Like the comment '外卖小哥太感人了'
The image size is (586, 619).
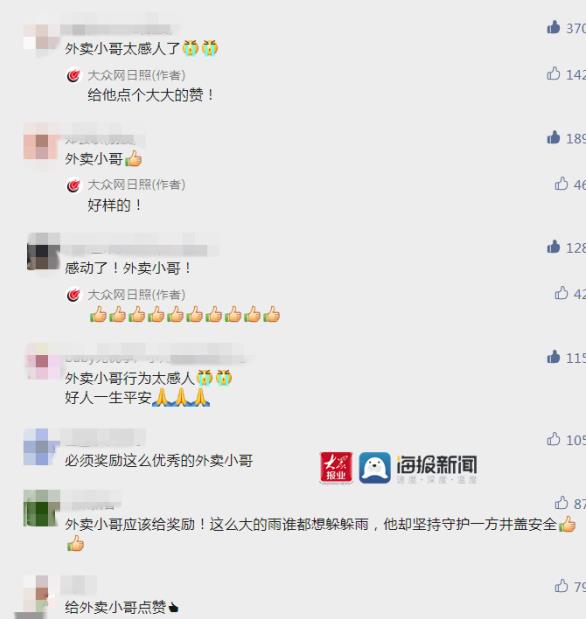554,27
